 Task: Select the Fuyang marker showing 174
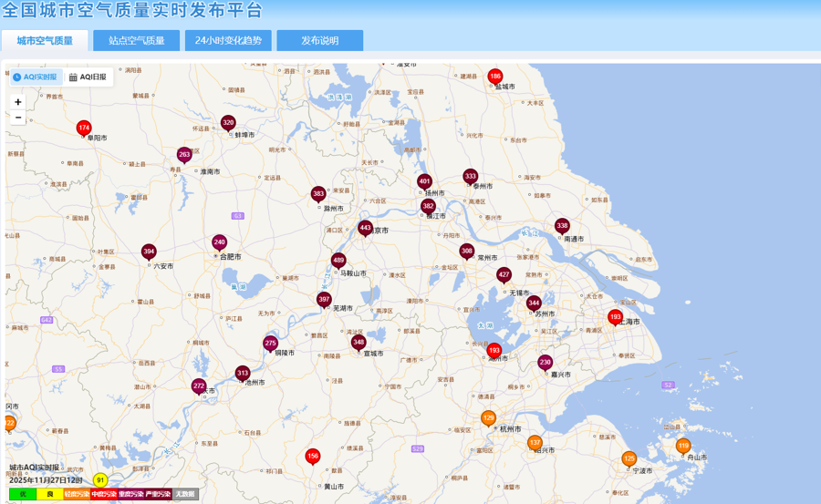click(84, 129)
